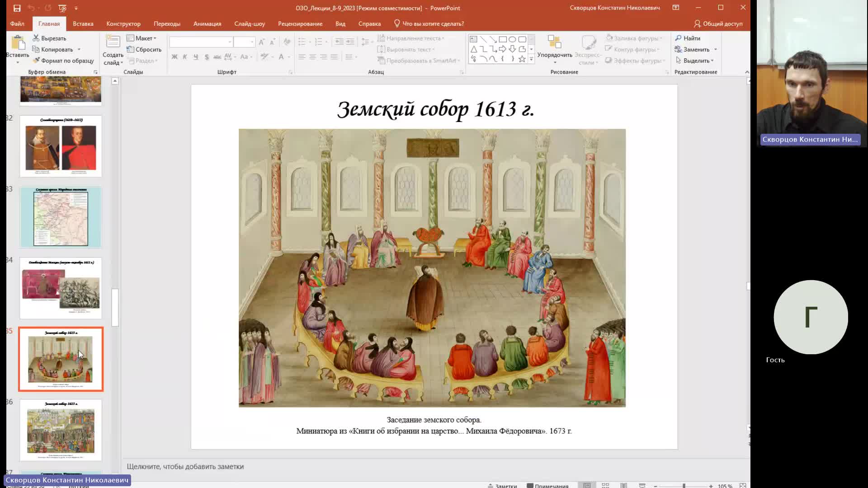Click the zoom slider in the status bar
The image size is (868, 488).
pos(684,486)
